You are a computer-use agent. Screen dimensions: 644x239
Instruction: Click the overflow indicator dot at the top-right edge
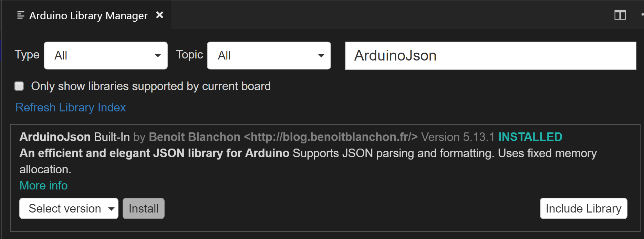(642, 15)
